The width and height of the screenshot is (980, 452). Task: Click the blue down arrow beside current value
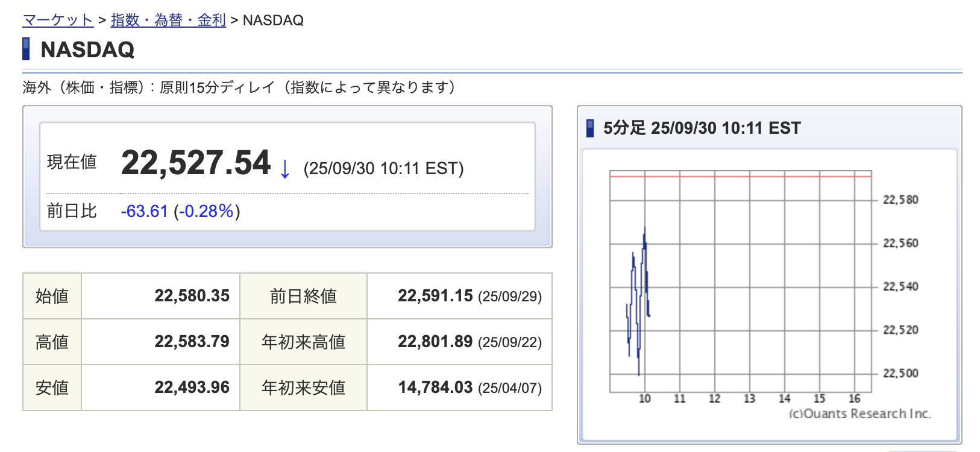click(x=284, y=169)
